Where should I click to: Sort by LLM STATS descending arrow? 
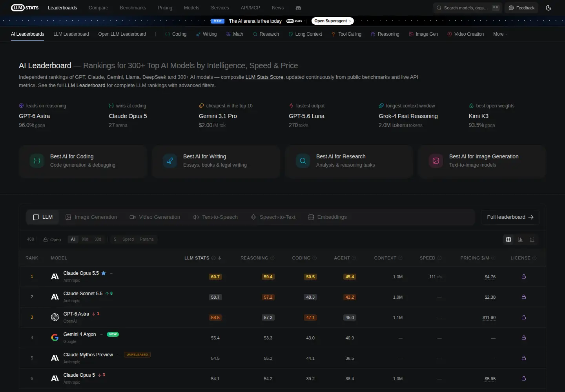tap(220, 258)
